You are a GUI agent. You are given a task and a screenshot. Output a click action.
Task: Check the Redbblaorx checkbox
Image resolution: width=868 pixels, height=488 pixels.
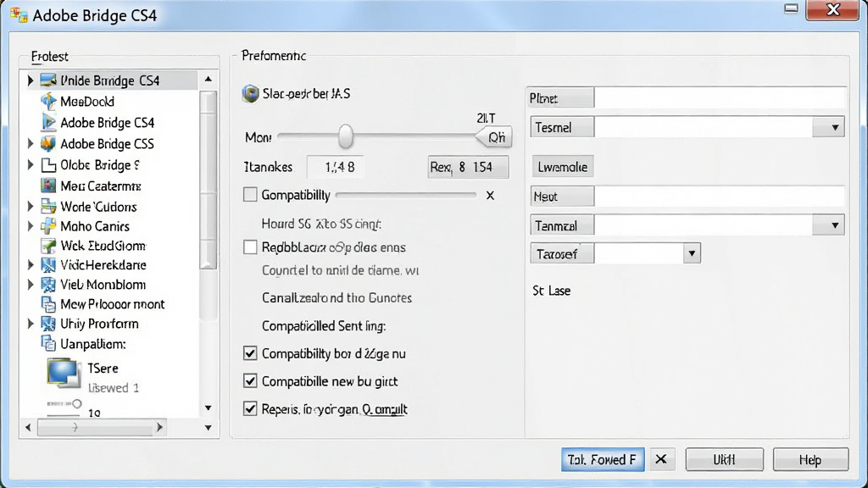click(250, 247)
